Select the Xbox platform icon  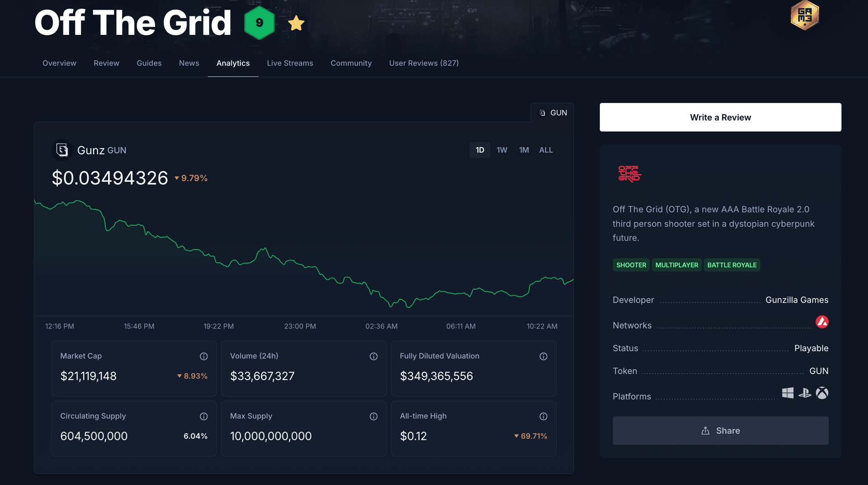coord(822,393)
